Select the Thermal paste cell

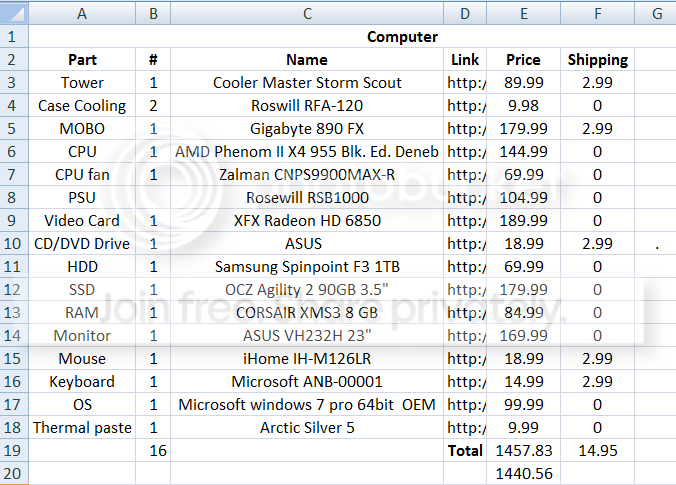pos(82,427)
